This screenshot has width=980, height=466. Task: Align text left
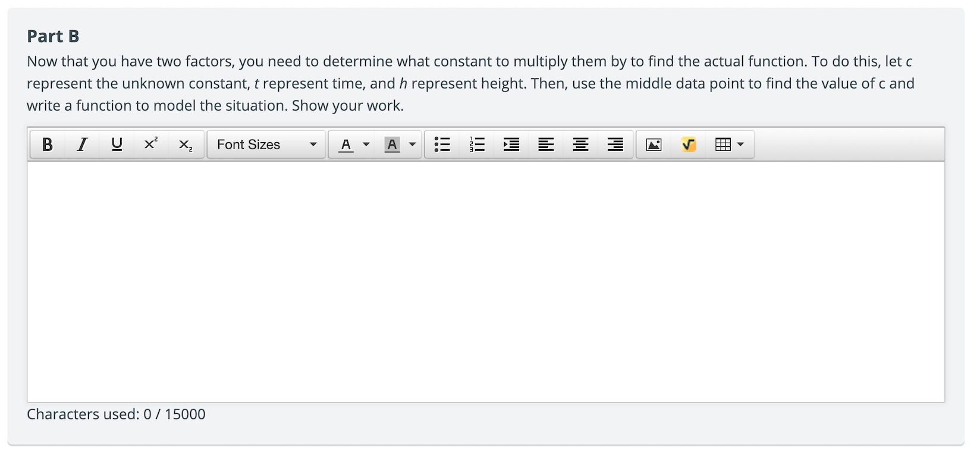(x=546, y=144)
